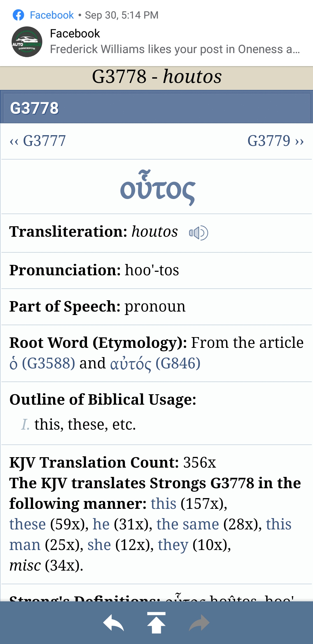Open the Frederick Williams like notification
The image size is (313, 644).
click(175, 49)
